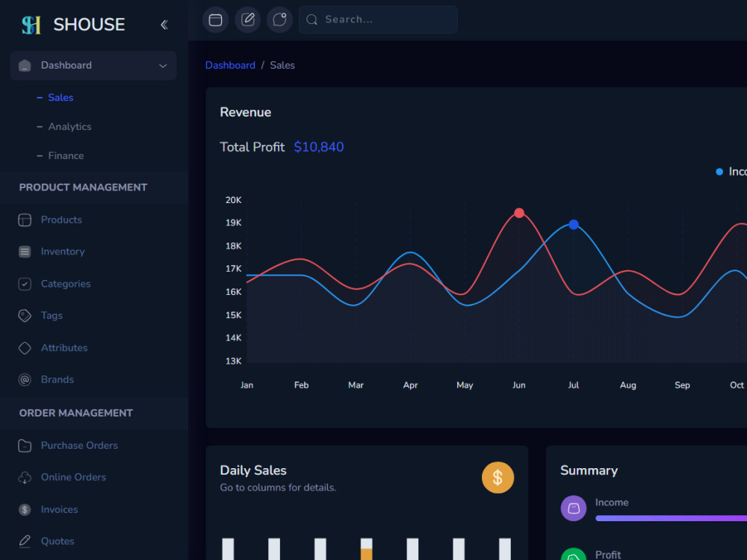Click the Brands at-sign icon

pyautogui.click(x=25, y=379)
